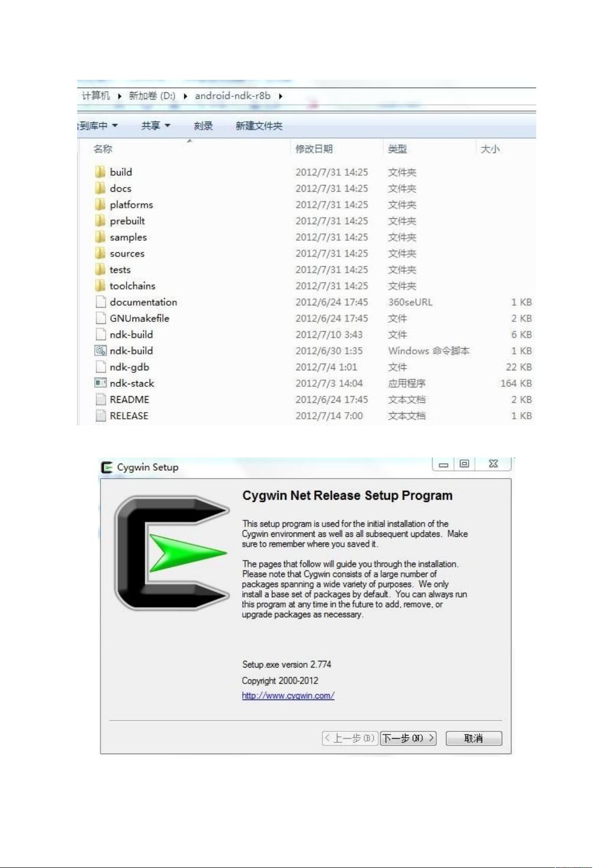Click the 新加卷 (D:) breadcrumb segment
Screen dimensions: 614x868
pos(152,95)
